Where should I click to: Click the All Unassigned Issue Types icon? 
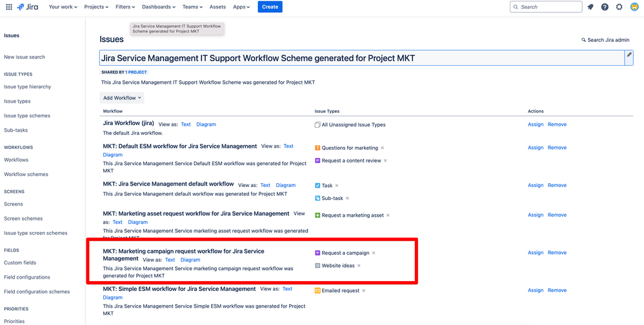click(x=317, y=124)
